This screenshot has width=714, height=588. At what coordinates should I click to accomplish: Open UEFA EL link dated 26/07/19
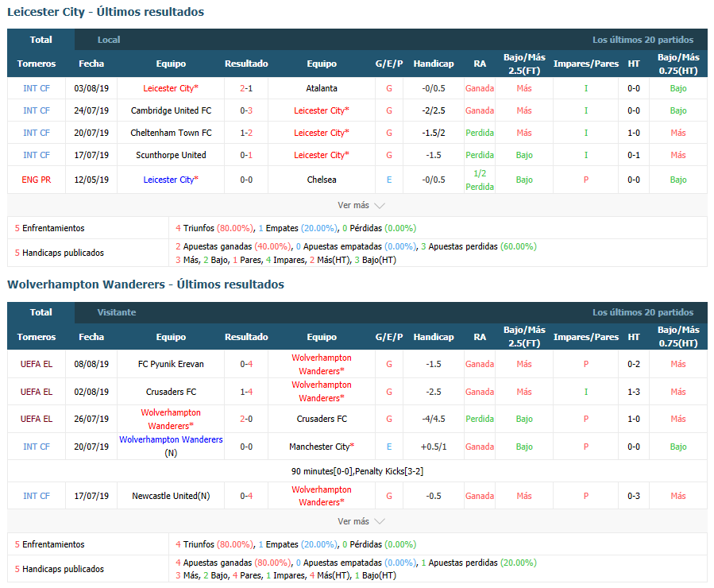click(x=37, y=419)
